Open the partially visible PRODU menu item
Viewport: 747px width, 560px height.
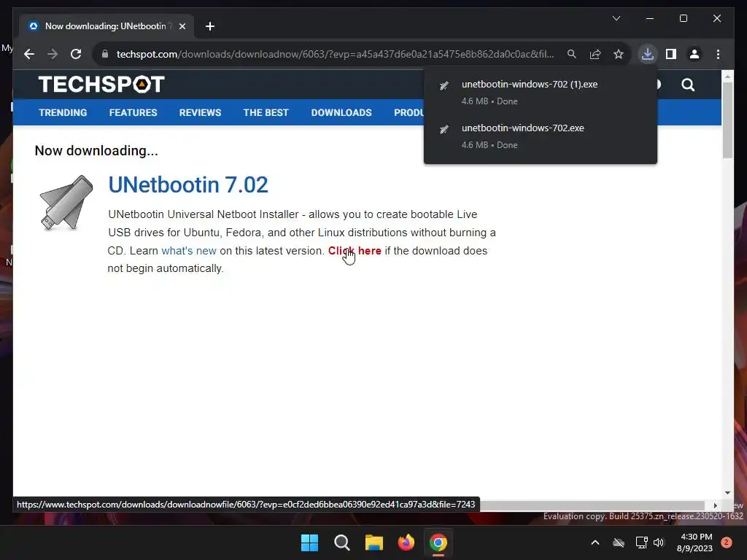(409, 113)
